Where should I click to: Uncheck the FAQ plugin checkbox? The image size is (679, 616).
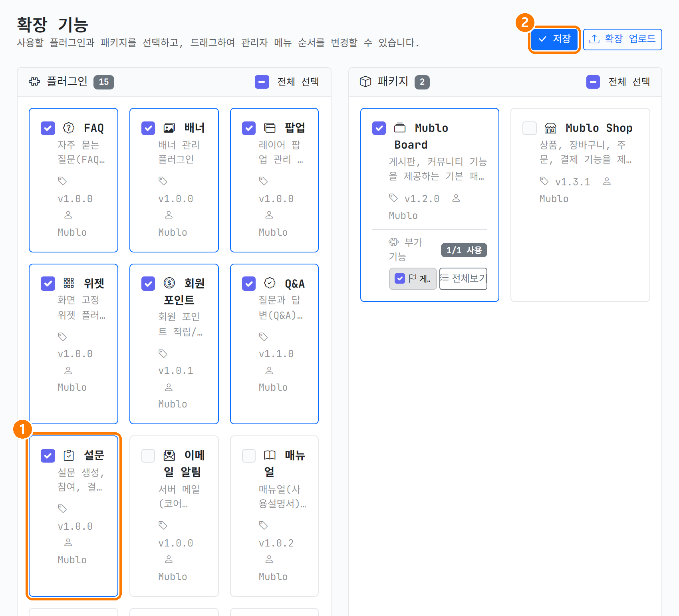[48, 128]
